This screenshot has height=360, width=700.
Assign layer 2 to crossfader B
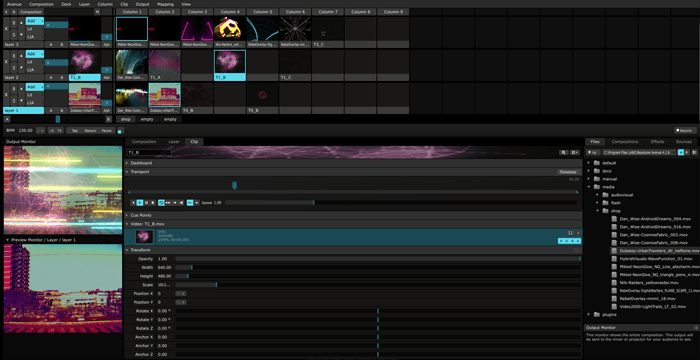(62, 77)
